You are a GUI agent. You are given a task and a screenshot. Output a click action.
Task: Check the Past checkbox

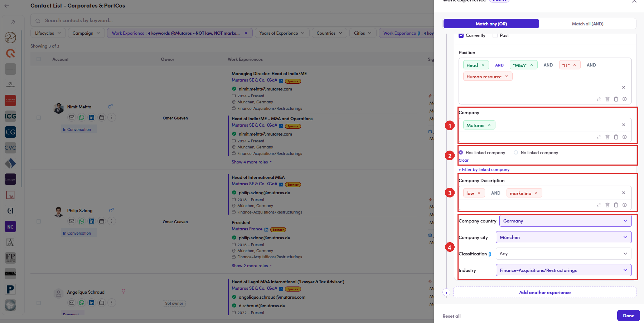click(x=495, y=35)
